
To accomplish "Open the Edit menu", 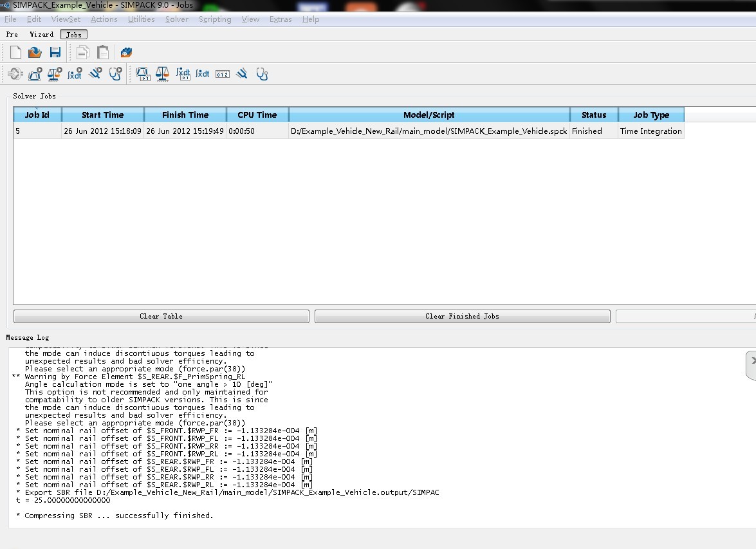I will (33, 19).
